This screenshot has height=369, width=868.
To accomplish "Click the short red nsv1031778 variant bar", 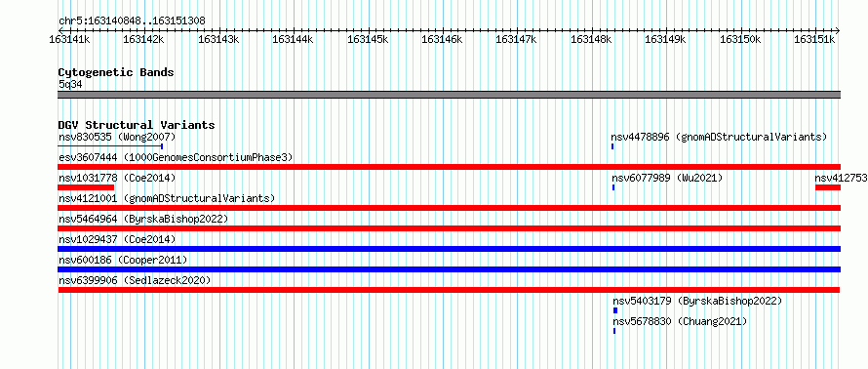I will [x=86, y=187].
